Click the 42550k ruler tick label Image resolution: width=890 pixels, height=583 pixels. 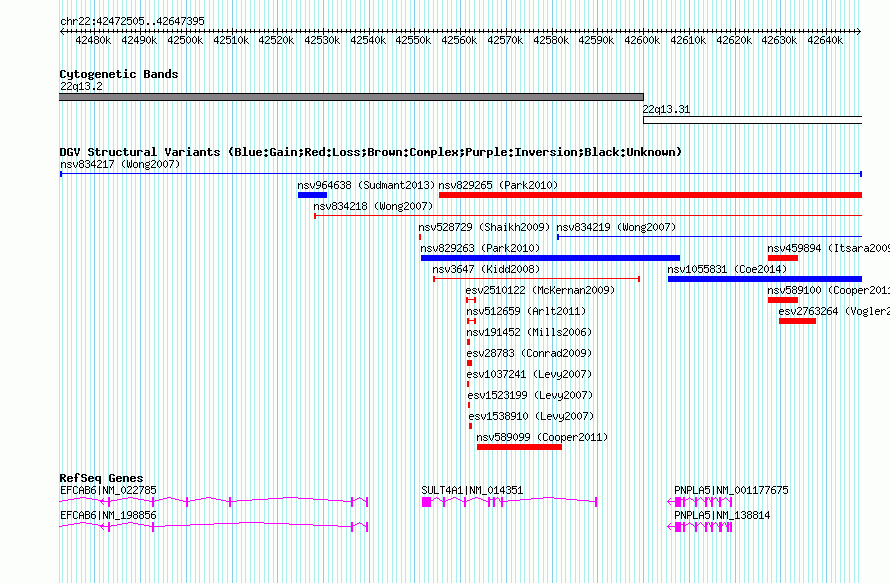coord(413,40)
